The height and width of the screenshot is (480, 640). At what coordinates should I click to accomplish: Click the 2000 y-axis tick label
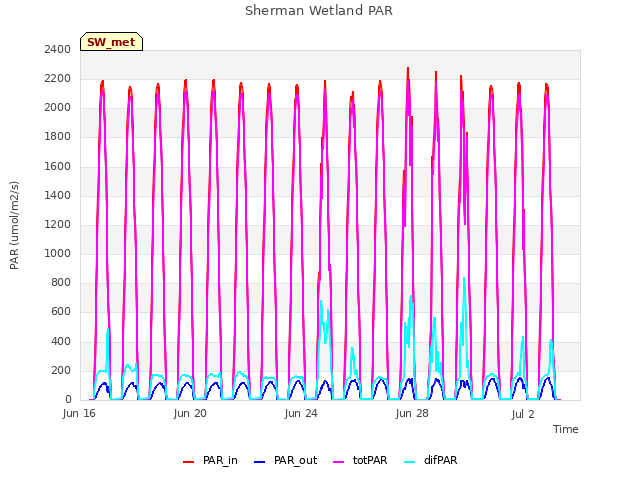[58, 108]
